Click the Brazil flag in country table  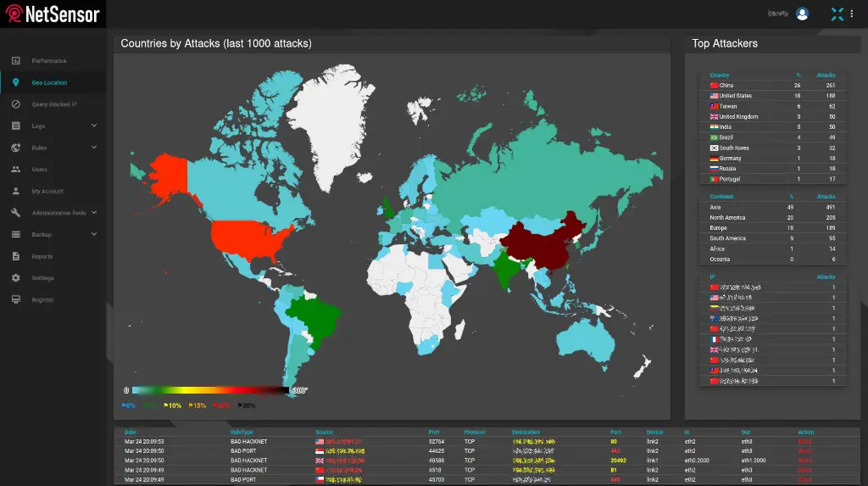coord(714,137)
